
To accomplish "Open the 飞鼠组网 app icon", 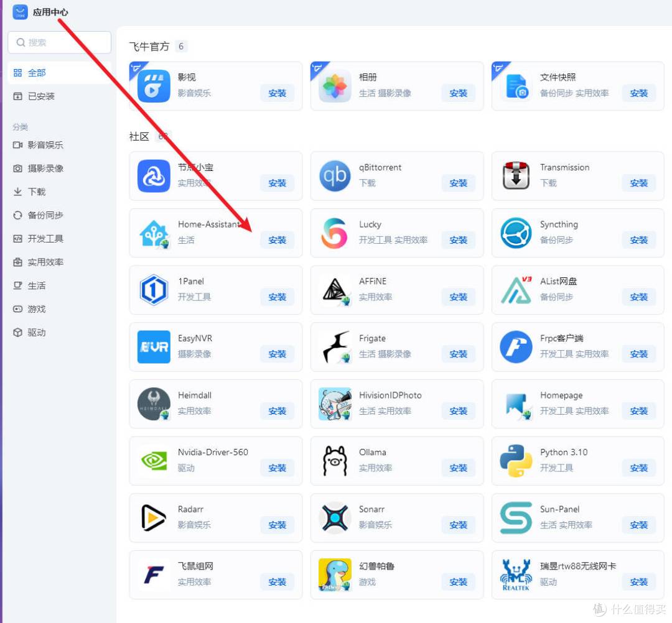I will coord(154,575).
